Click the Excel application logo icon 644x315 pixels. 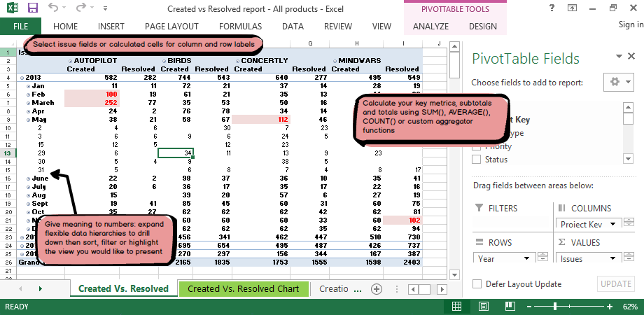(x=13, y=8)
